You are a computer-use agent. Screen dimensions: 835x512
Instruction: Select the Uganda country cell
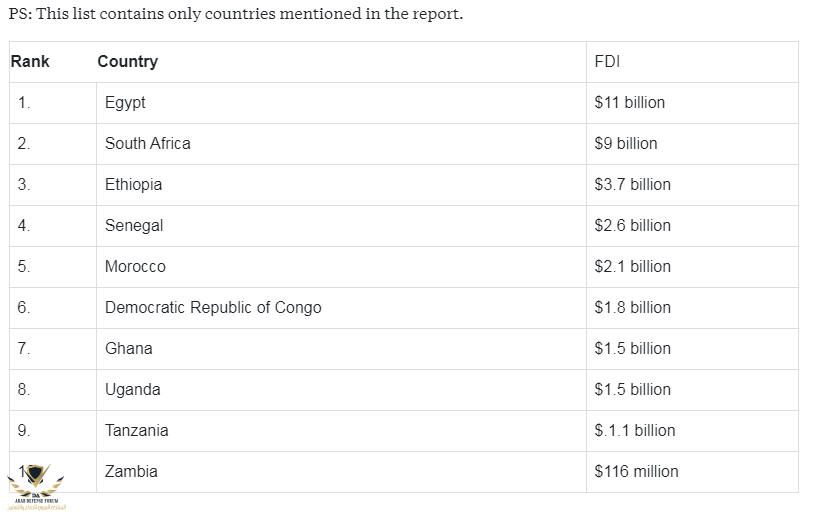click(x=132, y=390)
